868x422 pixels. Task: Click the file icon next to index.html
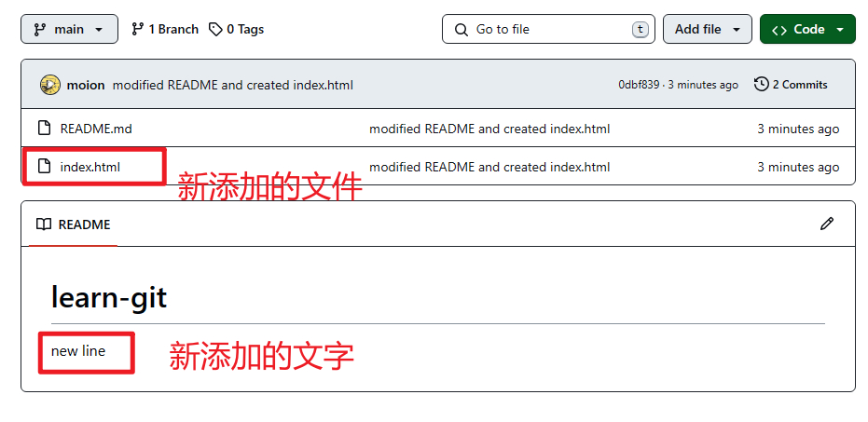(x=44, y=166)
